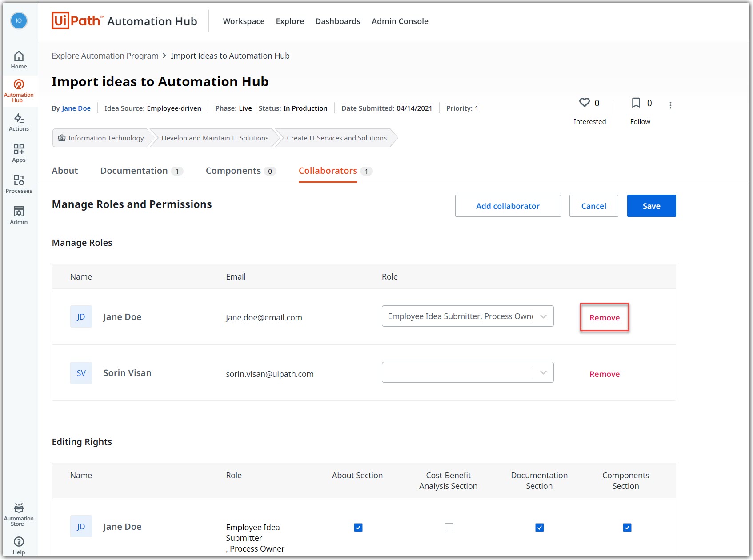Image resolution: width=753 pixels, height=560 pixels.
Task: Click the About Section column header
Action: tap(357, 476)
